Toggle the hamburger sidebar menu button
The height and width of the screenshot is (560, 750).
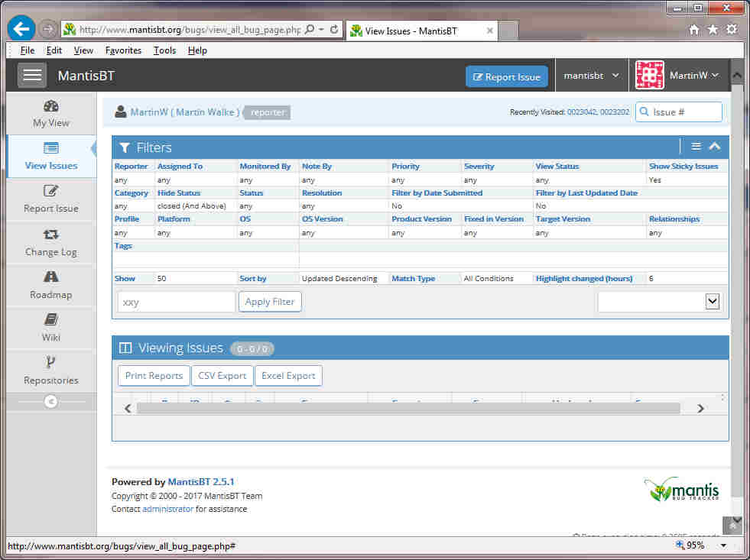(x=32, y=76)
